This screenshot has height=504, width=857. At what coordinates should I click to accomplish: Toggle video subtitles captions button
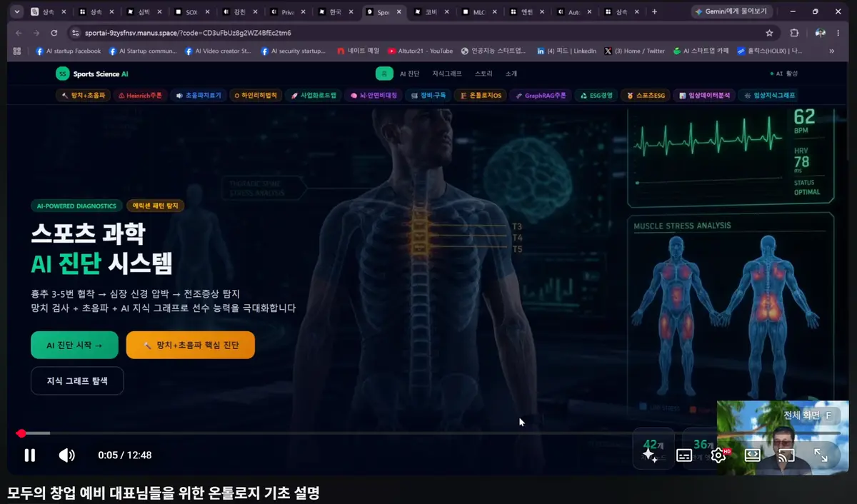click(684, 455)
